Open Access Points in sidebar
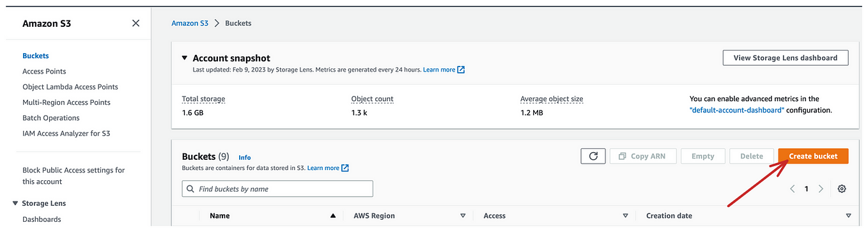The height and width of the screenshot is (232, 868). pyautogui.click(x=44, y=72)
